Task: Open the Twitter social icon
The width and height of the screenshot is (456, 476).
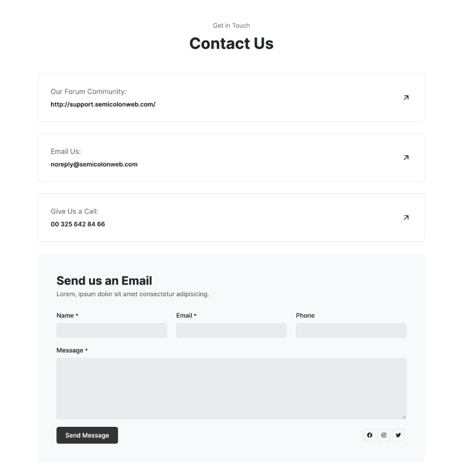Action: 399,435
